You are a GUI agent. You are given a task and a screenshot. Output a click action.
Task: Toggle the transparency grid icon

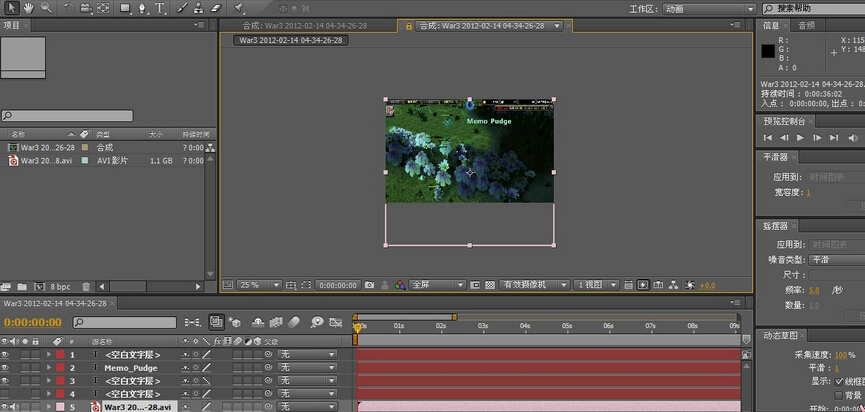tap(490, 285)
